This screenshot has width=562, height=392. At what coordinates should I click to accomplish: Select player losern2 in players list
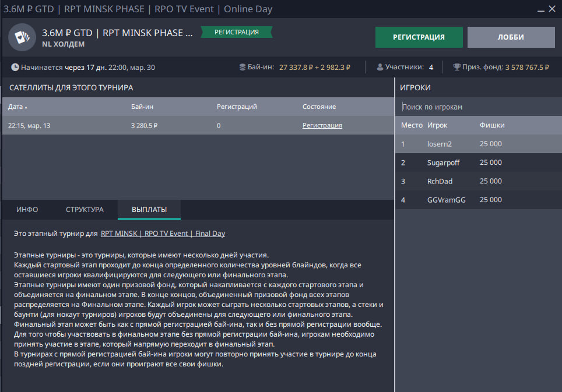(440, 144)
